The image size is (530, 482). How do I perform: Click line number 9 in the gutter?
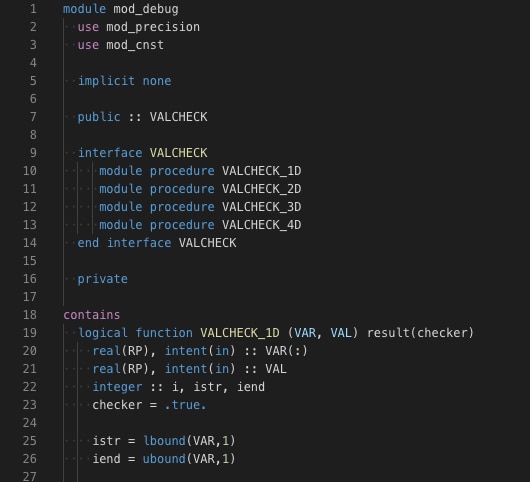(33, 153)
